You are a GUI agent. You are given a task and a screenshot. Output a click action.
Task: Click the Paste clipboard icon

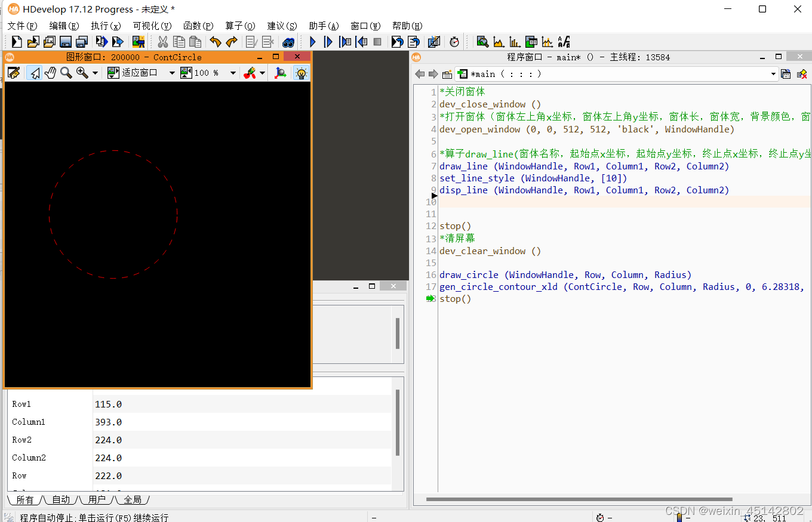[195, 42]
